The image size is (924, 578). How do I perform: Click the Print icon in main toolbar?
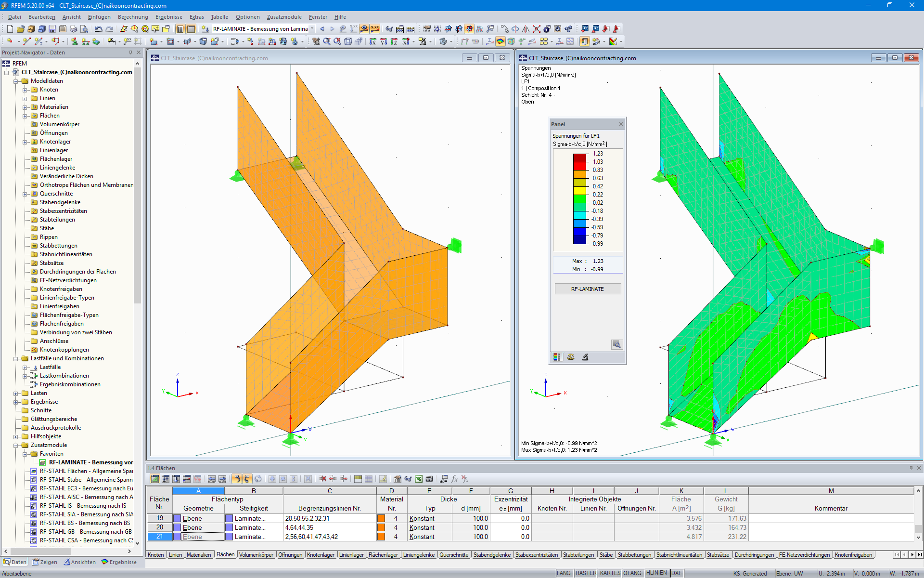tap(74, 29)
